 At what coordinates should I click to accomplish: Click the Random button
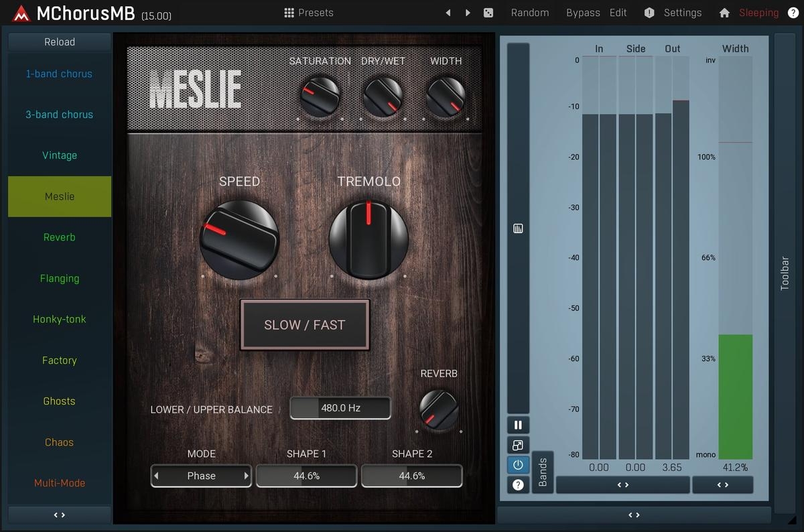pos(529,13)
